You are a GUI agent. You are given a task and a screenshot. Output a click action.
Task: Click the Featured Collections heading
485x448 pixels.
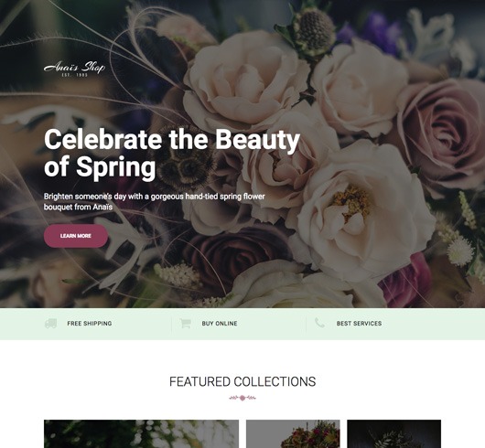pos(242,381)
